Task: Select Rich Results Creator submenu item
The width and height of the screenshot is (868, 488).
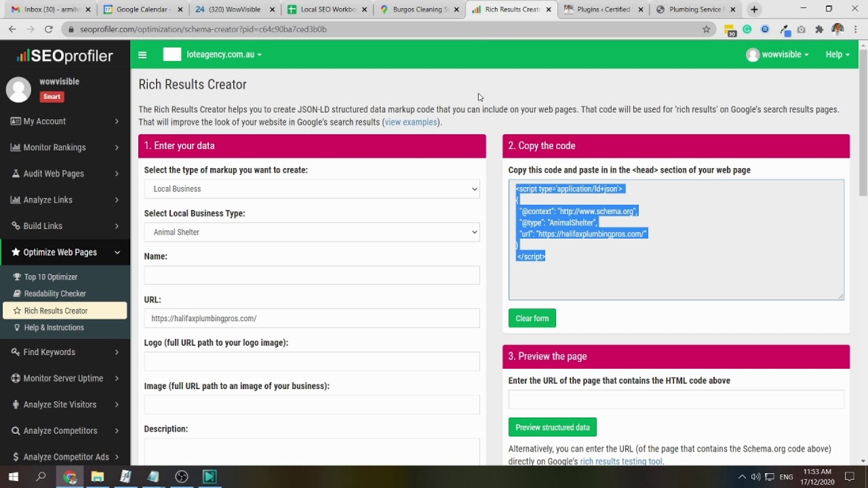Action: [65, 310]
